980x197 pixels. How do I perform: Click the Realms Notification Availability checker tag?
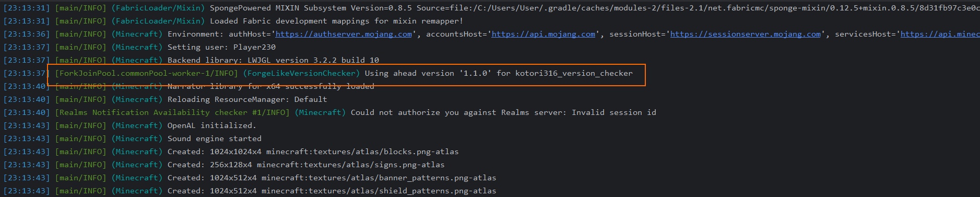point(172,112)
